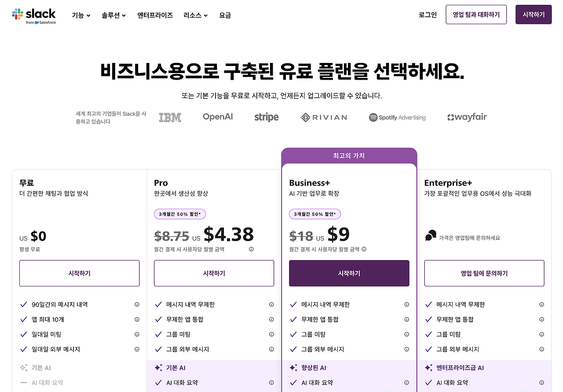Click the 로그인 link
The height and width of the screenshot is (392, 563).
[428, 15]
